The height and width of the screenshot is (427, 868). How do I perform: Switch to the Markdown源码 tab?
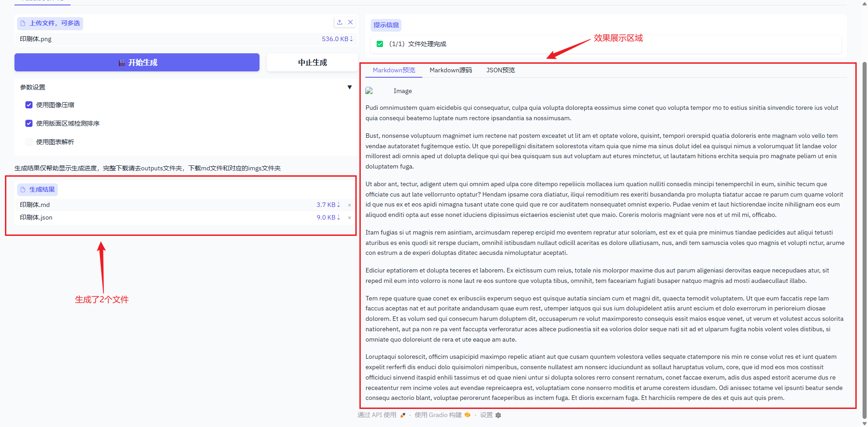(450, 70)
